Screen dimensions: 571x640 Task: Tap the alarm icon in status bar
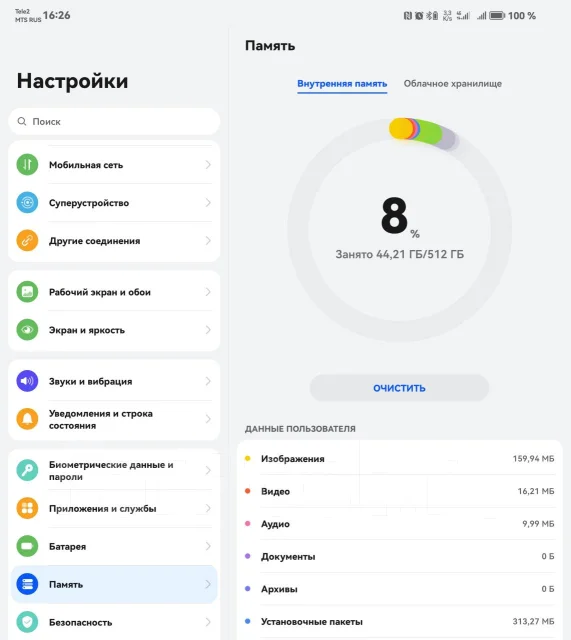(x=419, y=16)
